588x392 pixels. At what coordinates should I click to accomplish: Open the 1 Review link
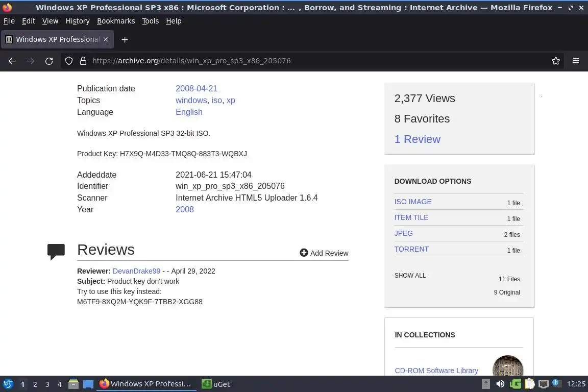418,139
